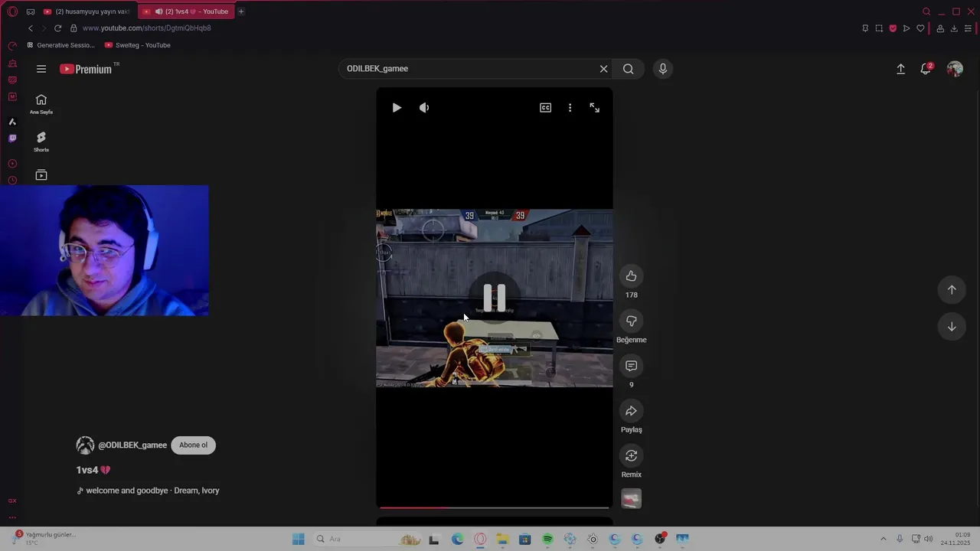Viewport: 980px width, 551px height.
Task: Switch to husamyuyu yayın tab
Action: pos(87,11)
